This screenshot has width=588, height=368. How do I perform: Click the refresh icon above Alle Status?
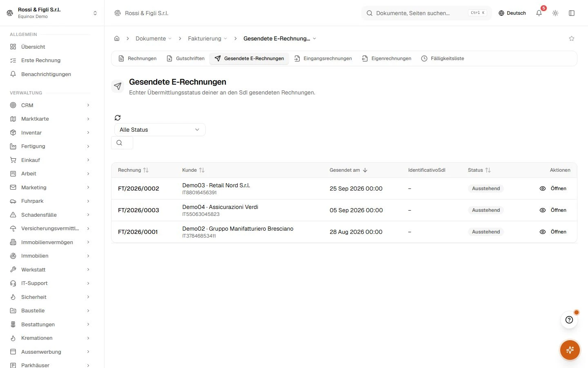[118, 118]
